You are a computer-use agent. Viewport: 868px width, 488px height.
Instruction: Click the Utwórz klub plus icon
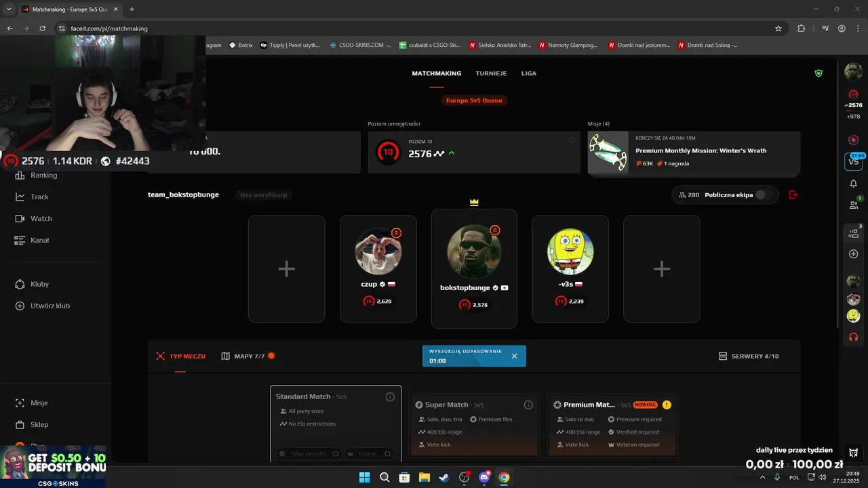20,306
